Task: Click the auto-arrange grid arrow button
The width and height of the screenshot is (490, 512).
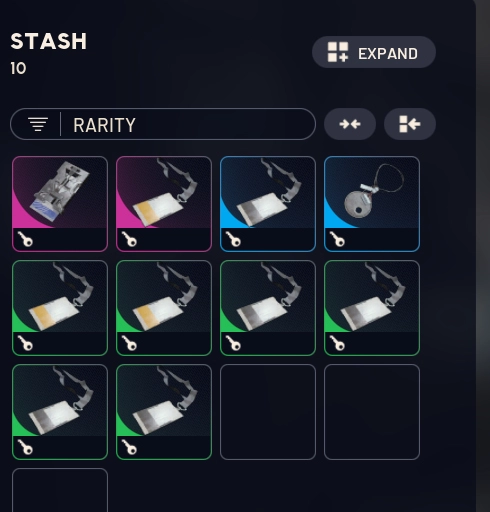Action: coord(410,124)
